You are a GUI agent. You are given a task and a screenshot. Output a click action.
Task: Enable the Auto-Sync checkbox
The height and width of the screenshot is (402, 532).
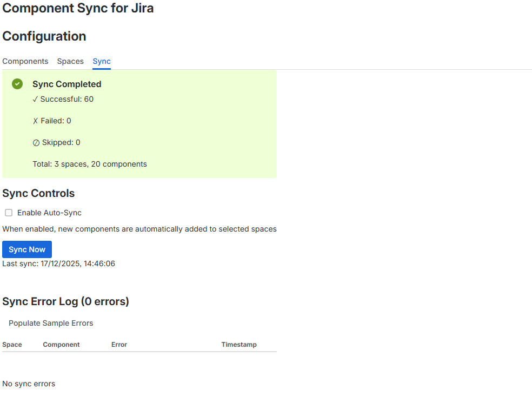tap(8, 213)
